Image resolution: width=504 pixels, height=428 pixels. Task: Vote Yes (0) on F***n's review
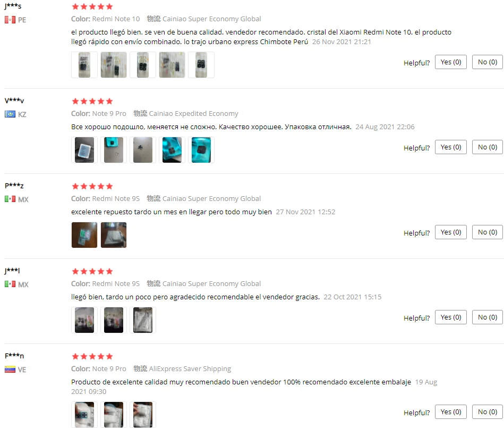point(451,412)
